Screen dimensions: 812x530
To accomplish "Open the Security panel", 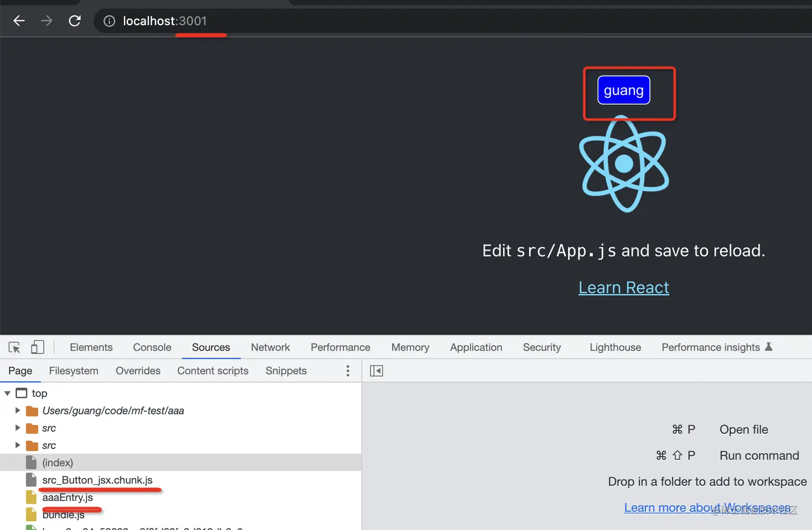I will point(542,347).
